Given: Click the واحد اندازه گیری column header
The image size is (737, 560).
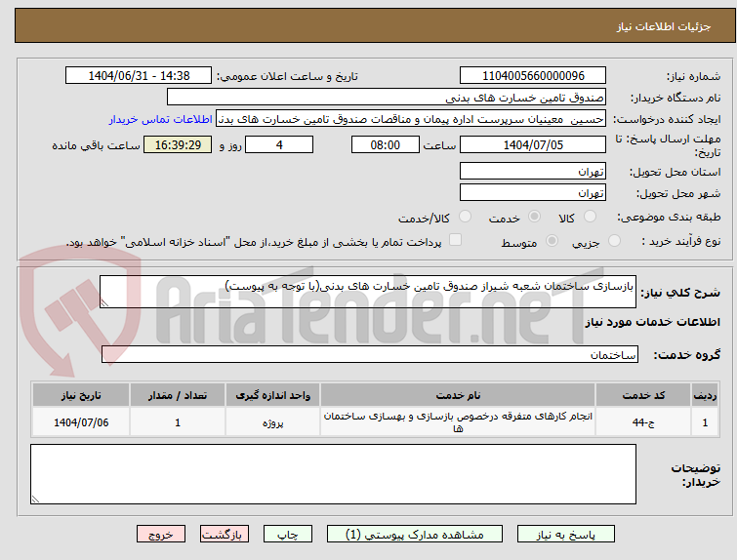Looking at the screenshot, I should click(x=272, y=395).
